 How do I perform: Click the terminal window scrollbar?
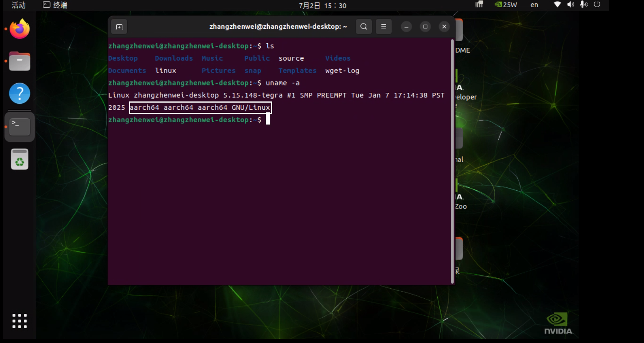[452, 151]
